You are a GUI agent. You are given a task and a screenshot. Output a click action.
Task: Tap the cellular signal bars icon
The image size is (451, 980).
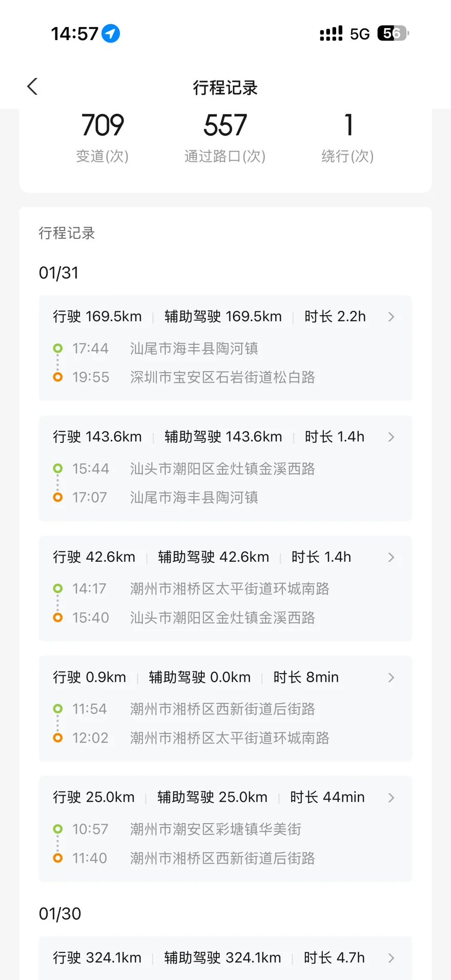tap(331, 34)
